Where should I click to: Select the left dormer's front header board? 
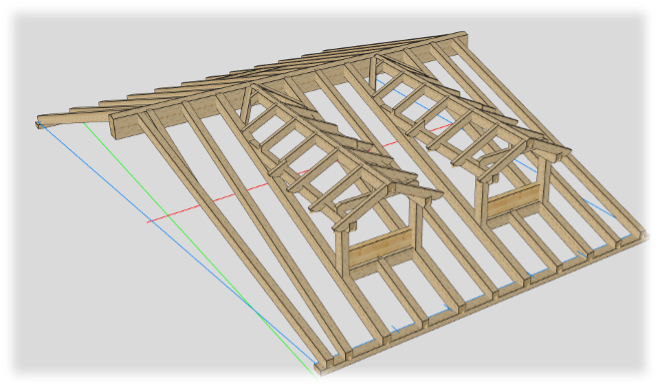point(381,249)
